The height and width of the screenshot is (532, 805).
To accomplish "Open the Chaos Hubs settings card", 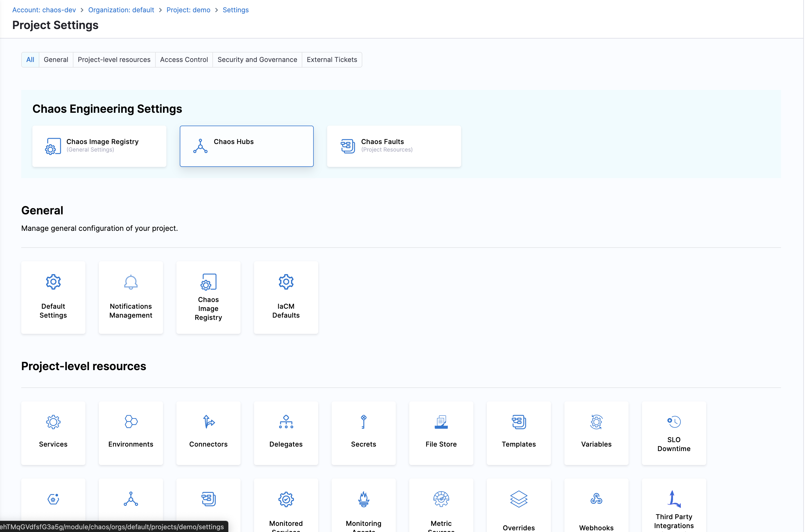I will [247, 146].
